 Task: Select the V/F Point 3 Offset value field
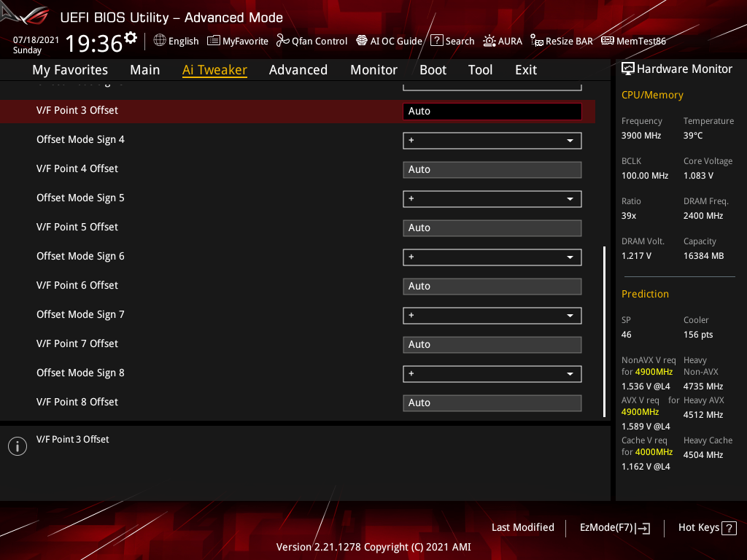492,111
